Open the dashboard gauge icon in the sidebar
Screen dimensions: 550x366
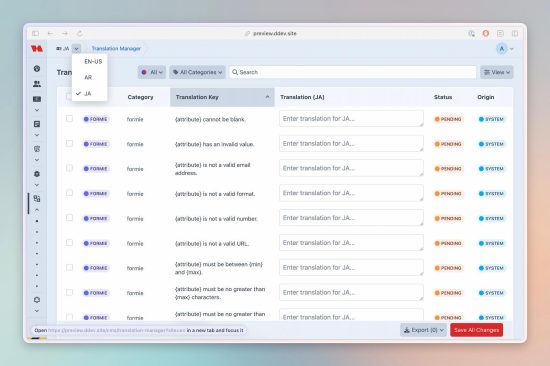(x=36, y=68)
